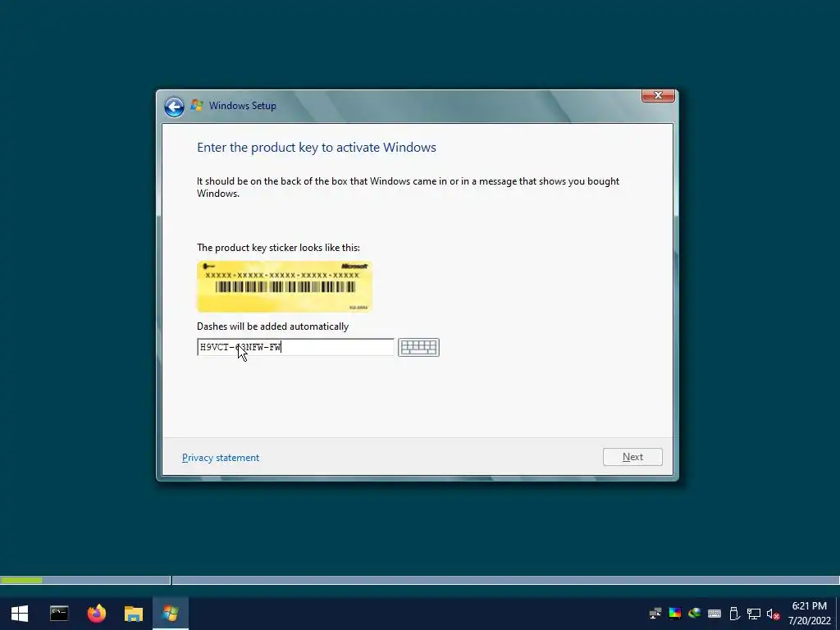
Task: Open the Privacy statement link
Action: [220, 458]
